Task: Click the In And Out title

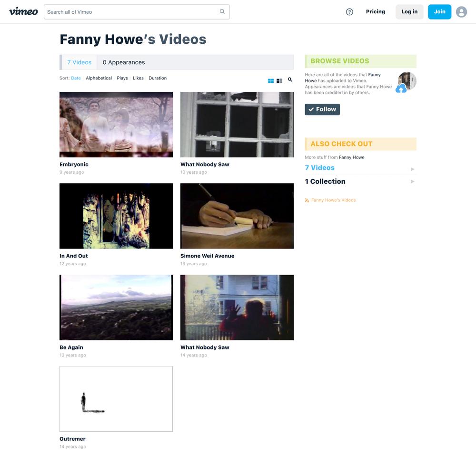Action: click(x=73, y=256)
